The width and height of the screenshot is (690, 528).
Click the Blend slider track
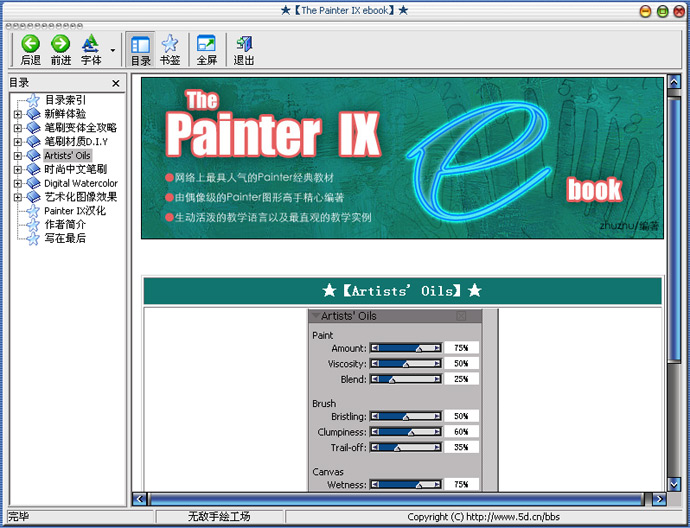click(x=405, y=379)
